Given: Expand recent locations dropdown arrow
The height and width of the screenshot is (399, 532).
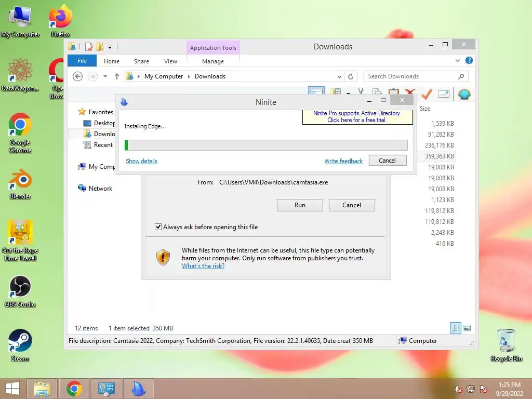Looking at the screenshot, I should pos(105,76).
